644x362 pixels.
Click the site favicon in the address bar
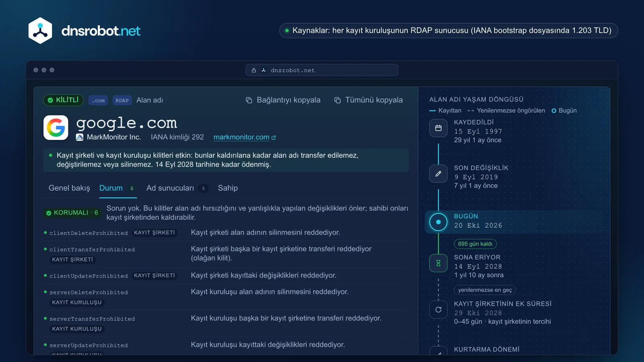pyautogui.click(x=264, y=70)
